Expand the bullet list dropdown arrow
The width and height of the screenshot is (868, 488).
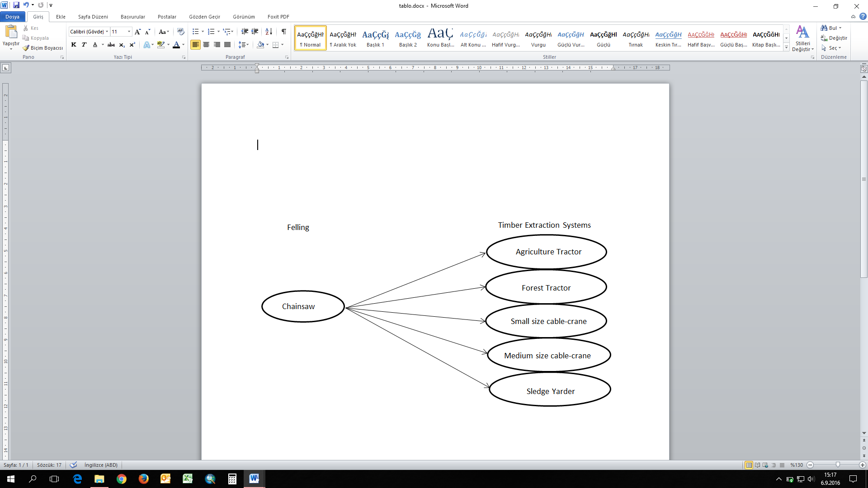click(203, 32)
